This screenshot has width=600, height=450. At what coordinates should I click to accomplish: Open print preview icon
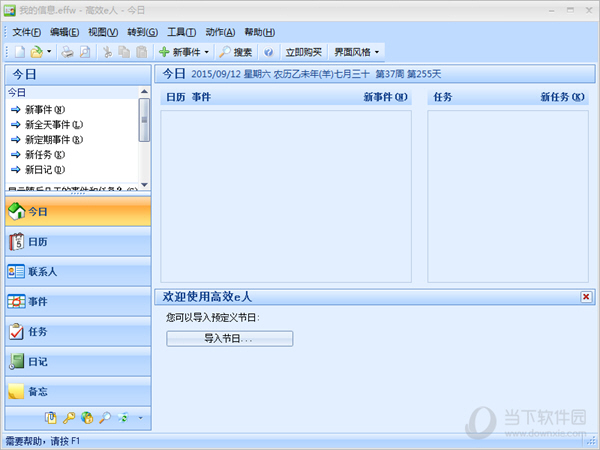point(85,52)
